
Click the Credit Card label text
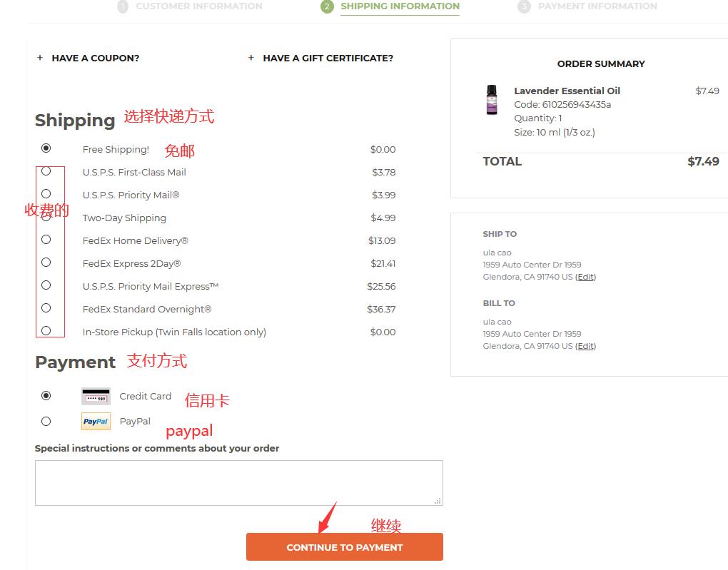[146, 397]
